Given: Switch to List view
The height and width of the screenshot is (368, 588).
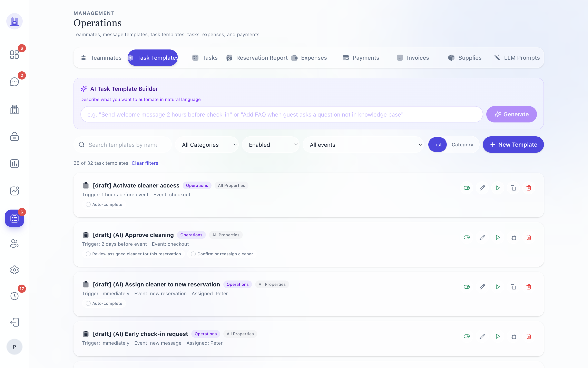Looking at the screenshot, I should (x=437, y=145).
